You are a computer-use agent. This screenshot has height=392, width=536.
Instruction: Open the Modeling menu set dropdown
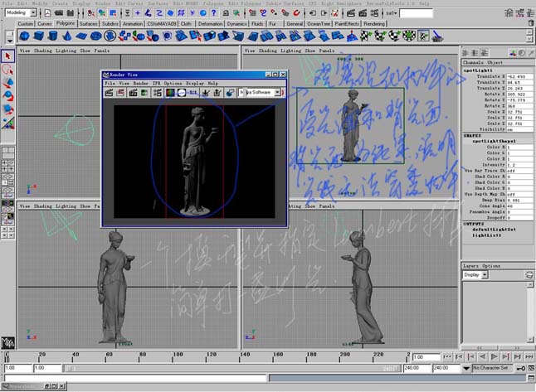(x=33, y=13)
